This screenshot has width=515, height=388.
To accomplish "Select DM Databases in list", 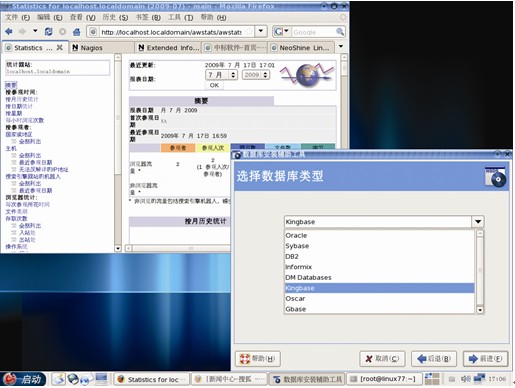I will [x=379, y=277].
